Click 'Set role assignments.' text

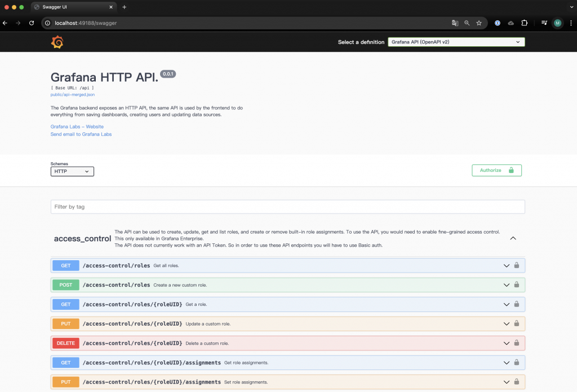(246, 382)
